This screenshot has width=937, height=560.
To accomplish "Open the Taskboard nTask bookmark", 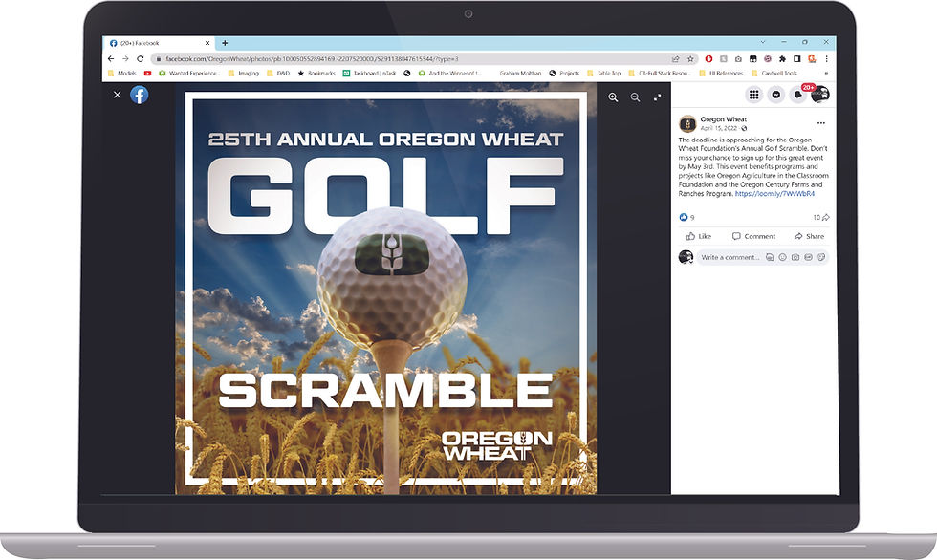I will pyautogui.click(x=369, y=74).
